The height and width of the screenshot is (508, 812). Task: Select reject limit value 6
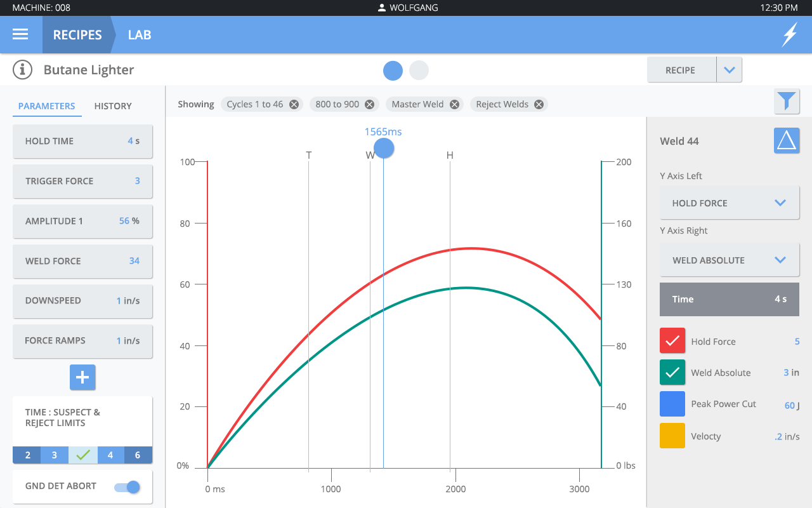pos(138,455)
